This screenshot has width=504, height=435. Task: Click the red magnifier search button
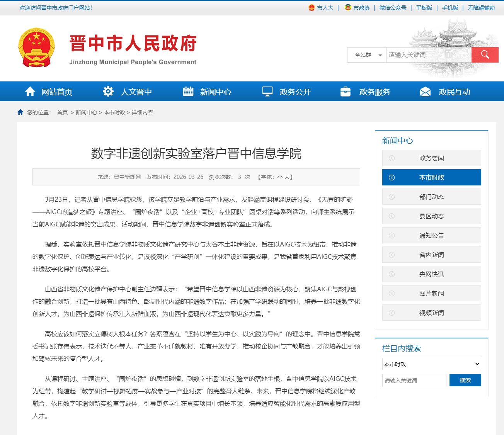point(485,55)
